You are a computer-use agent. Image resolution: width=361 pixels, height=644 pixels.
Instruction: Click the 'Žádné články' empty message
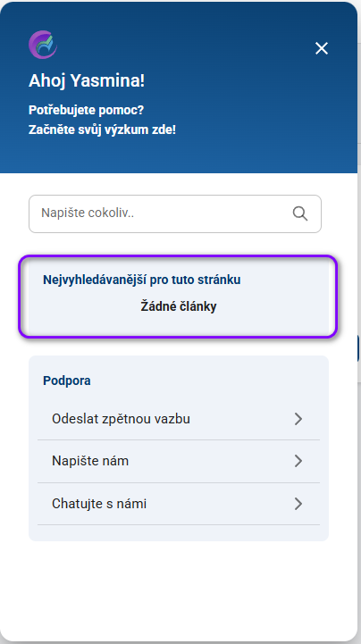pyautogui.click(x=179, y=306)
